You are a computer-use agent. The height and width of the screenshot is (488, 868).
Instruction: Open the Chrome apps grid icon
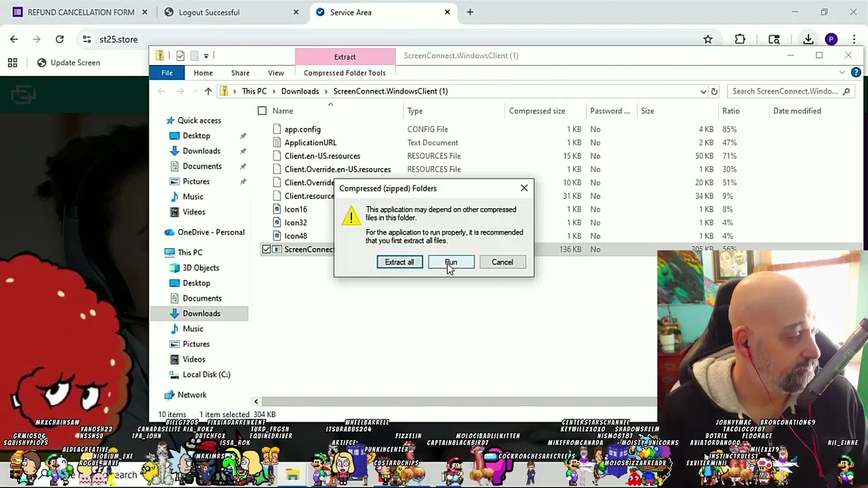(12, 62)
